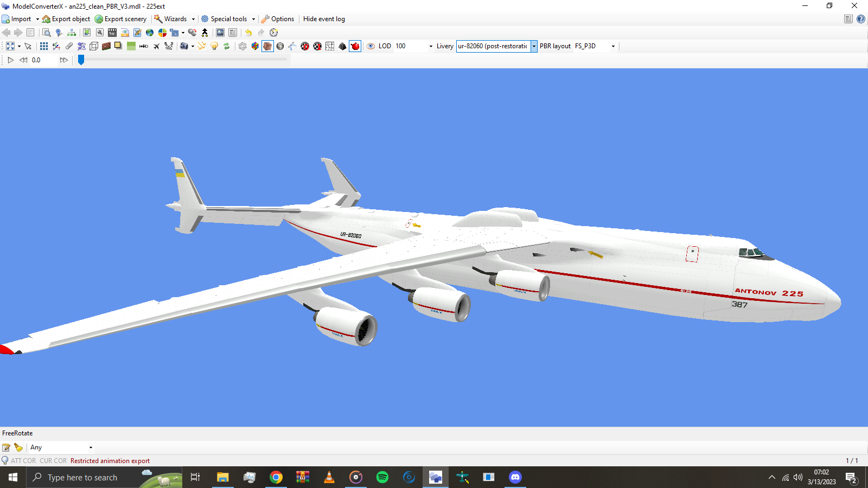
Task: Open the Options menu
Action: [x=278, y=19]
